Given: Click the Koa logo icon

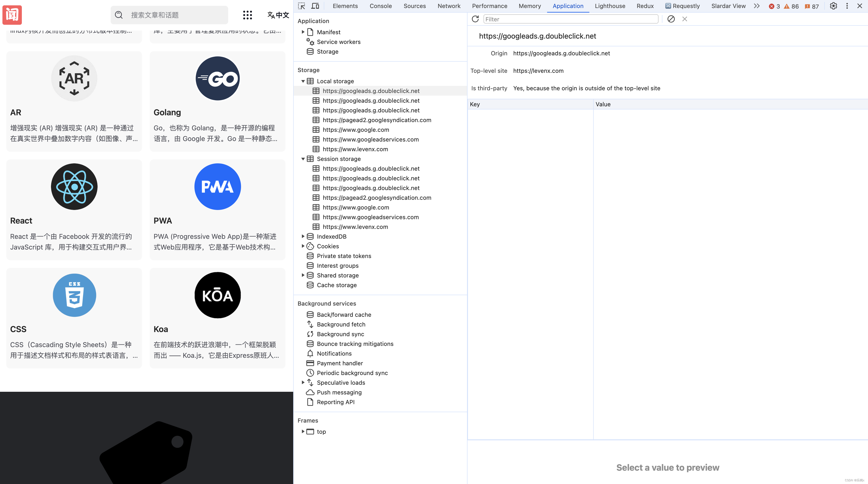Looking at the screenshot, I should pyautogui.click(x=218, y=295).
